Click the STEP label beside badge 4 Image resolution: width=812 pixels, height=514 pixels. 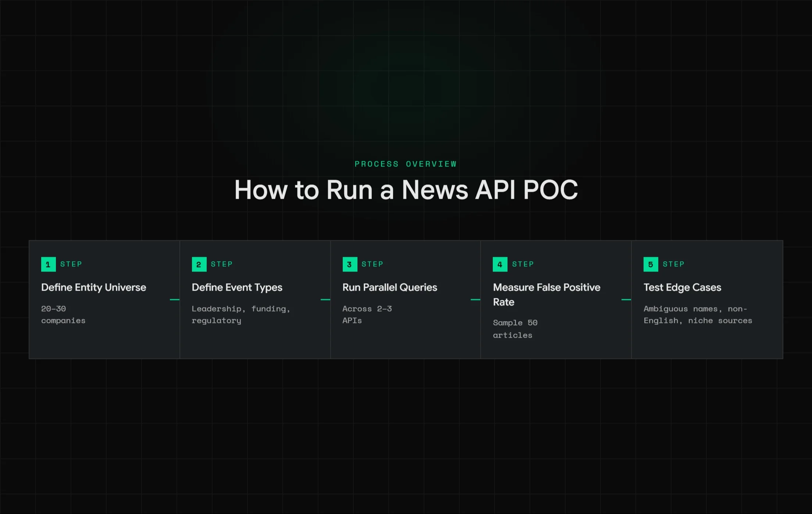point(523,264)
